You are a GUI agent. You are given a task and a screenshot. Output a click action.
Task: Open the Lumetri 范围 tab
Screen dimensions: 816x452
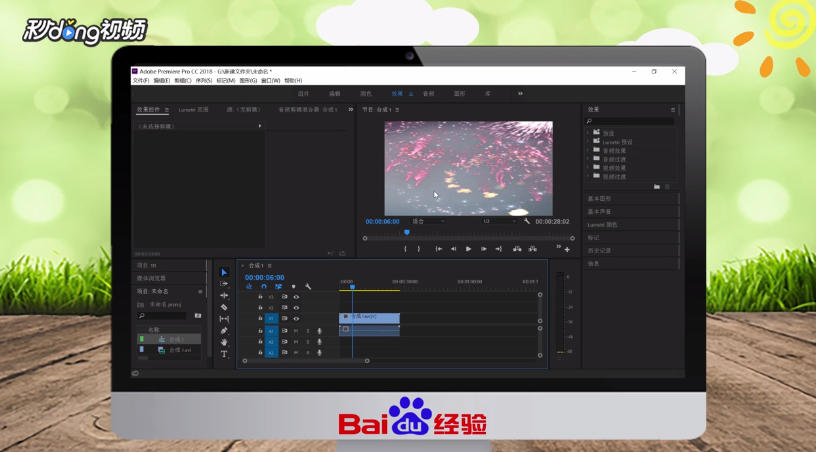193,110
